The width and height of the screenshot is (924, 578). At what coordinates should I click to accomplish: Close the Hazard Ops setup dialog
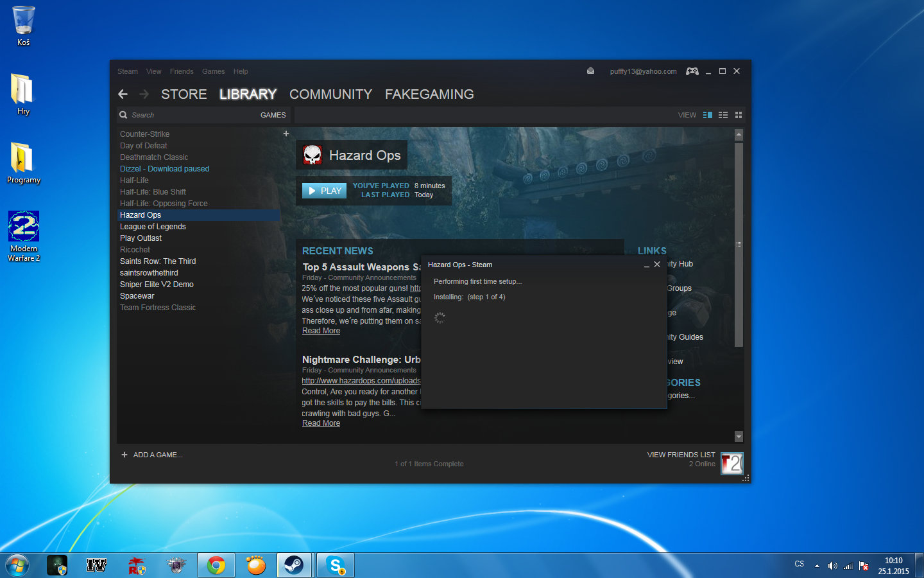click(657, 265)
